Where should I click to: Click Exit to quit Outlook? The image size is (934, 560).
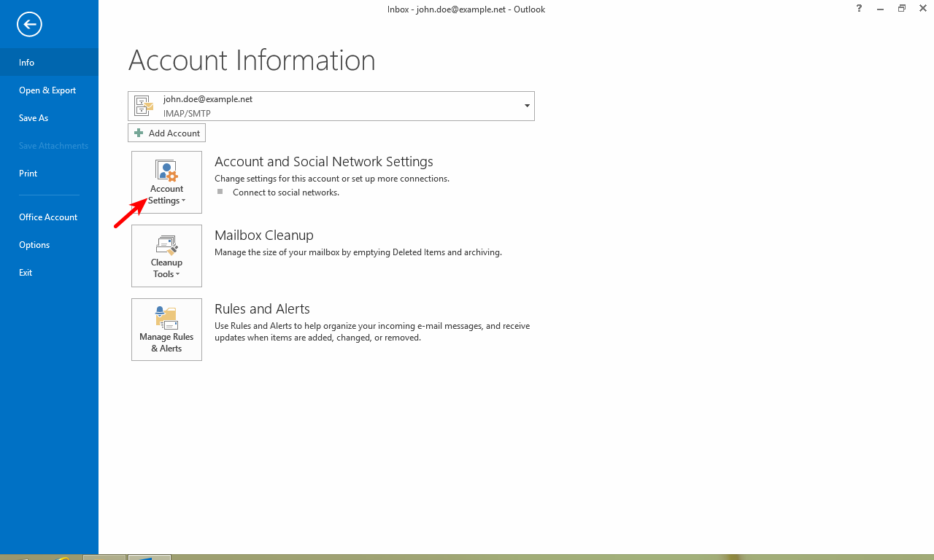click(49, 272)
